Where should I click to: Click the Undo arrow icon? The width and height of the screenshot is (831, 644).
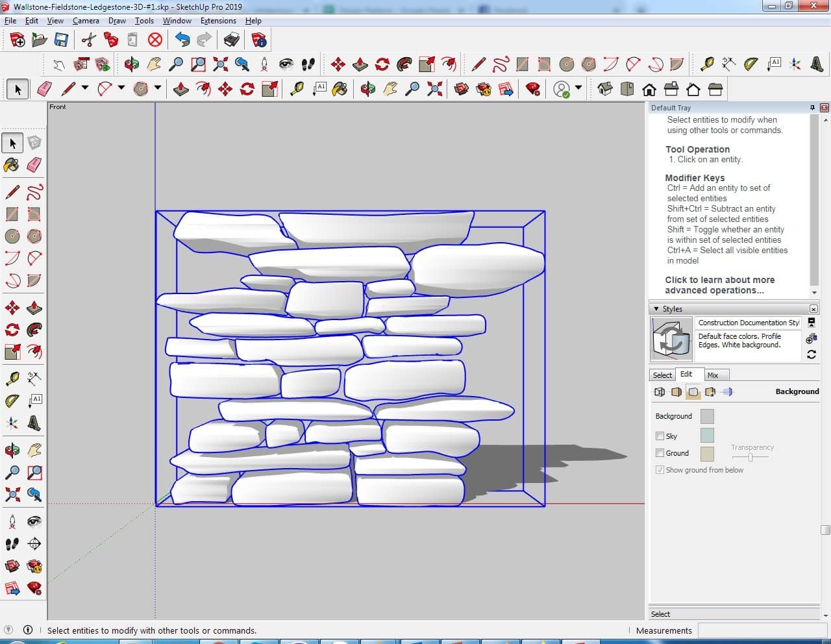pyautogui.click(x=182, y=40)
